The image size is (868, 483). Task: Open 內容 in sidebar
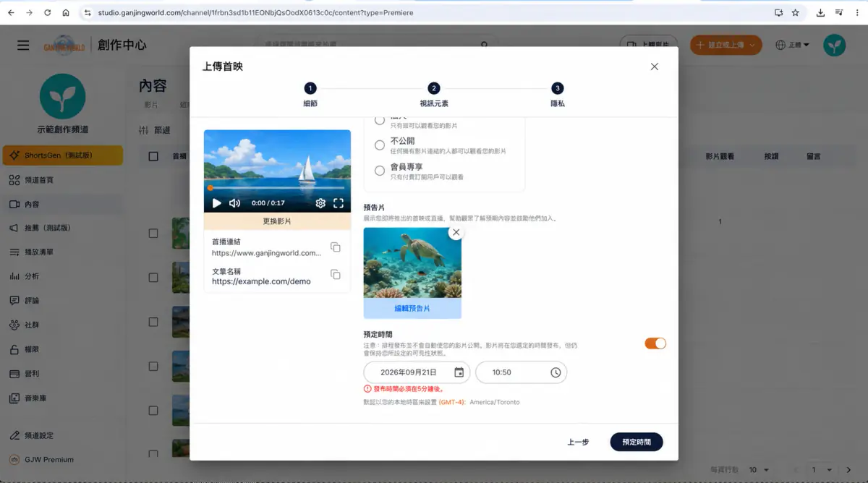(x=62, y=204)
